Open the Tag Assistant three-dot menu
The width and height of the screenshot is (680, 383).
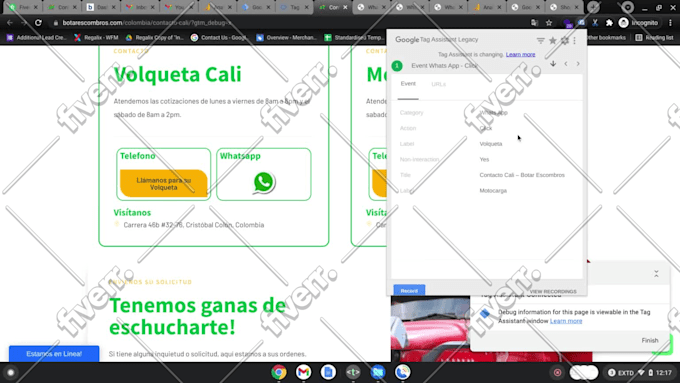[x=575, y=40]
